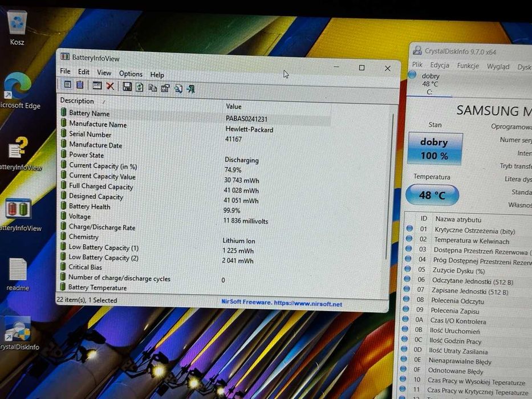This screenshot has width=532, height=399.
Task: Open the Funkcje menu in CrystalDiskInfo
Action: point(468,66)
